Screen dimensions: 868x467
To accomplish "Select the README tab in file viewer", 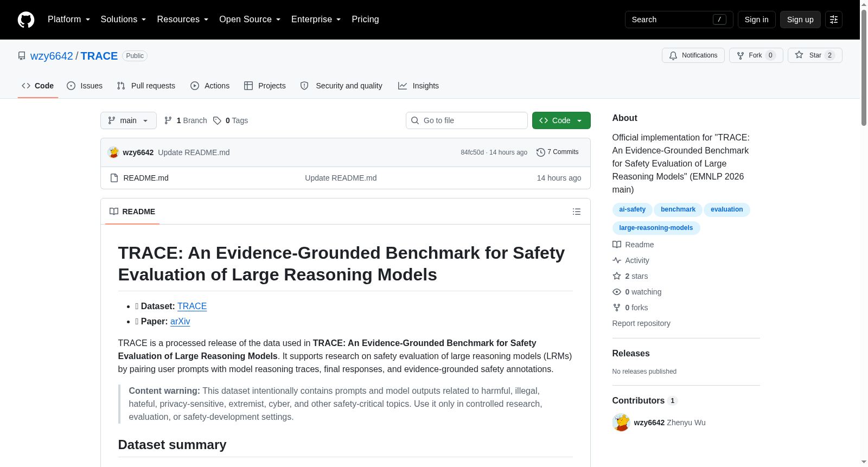I will [132, 212].
